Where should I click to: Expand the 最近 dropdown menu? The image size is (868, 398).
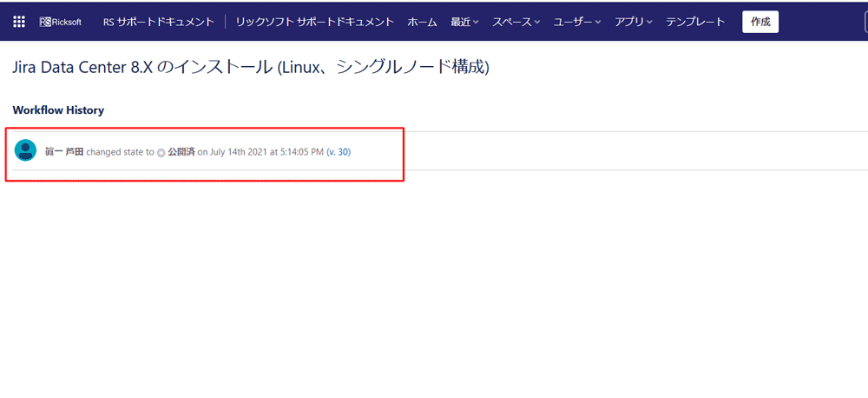point(464,23)
